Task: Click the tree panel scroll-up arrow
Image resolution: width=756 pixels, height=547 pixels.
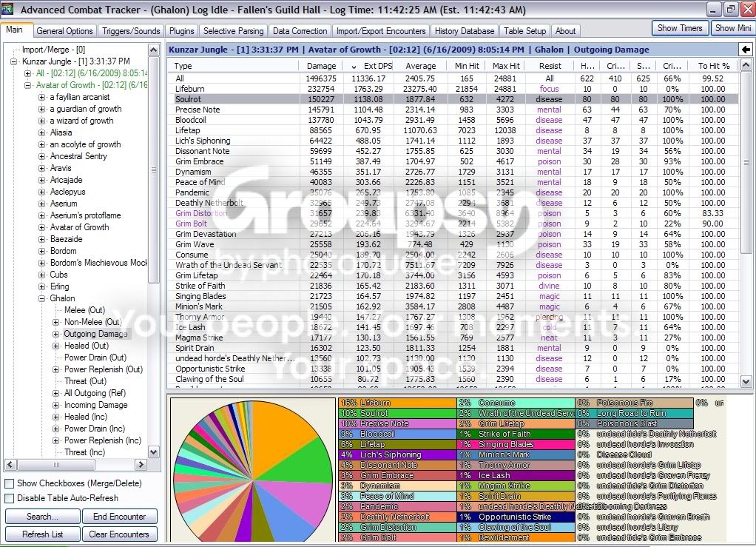Action: pyautogui.click(x=153, y=50)
